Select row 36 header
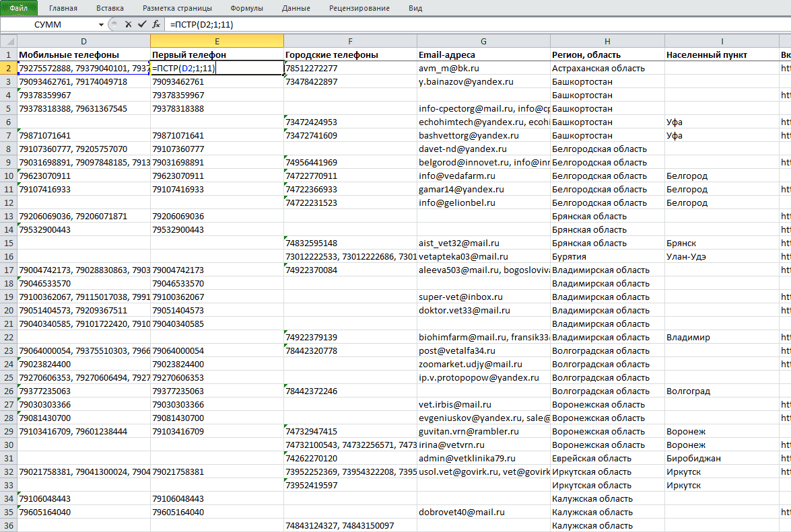Screen dimensions: 791x532 click(x=9, y=525)
